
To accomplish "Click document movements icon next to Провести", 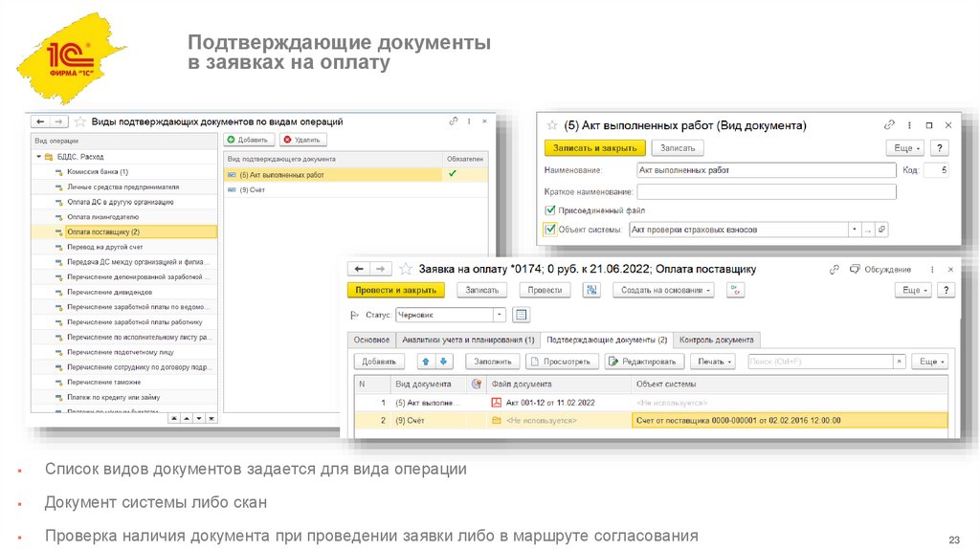I will coord(591,291).
